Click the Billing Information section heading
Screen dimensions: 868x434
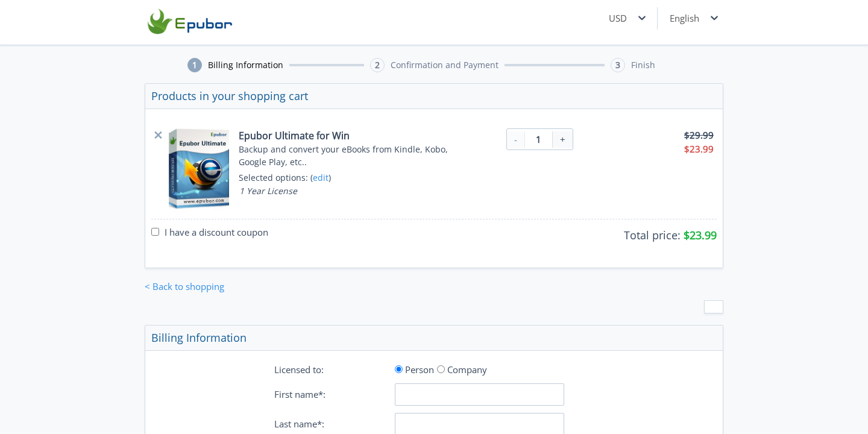[199, 338]
